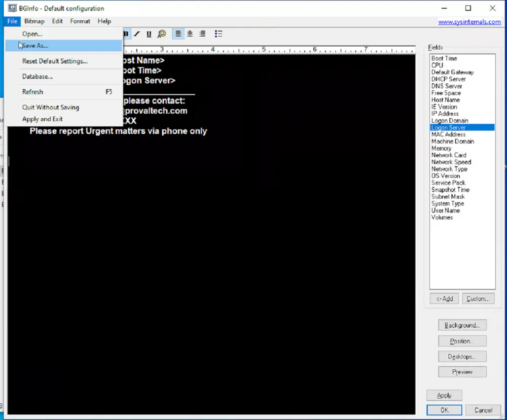Choose Save As... from File menu

click(64, 46)
